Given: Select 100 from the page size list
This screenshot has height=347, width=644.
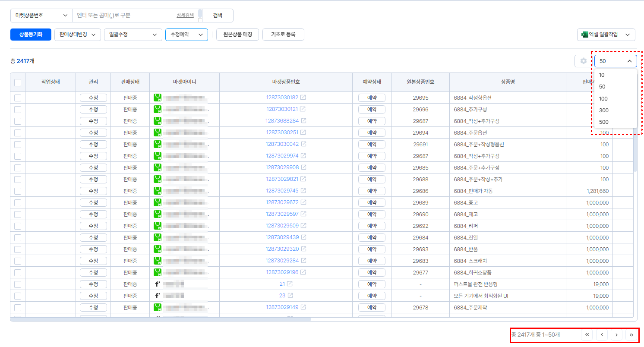Looking at the screenshot, I should point(603,98).
